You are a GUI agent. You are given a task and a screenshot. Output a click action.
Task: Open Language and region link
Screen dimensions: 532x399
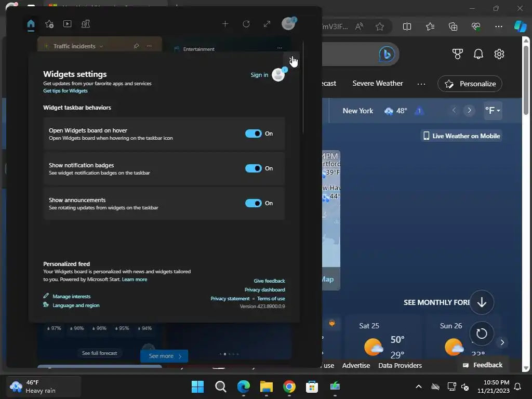point(76,305)
